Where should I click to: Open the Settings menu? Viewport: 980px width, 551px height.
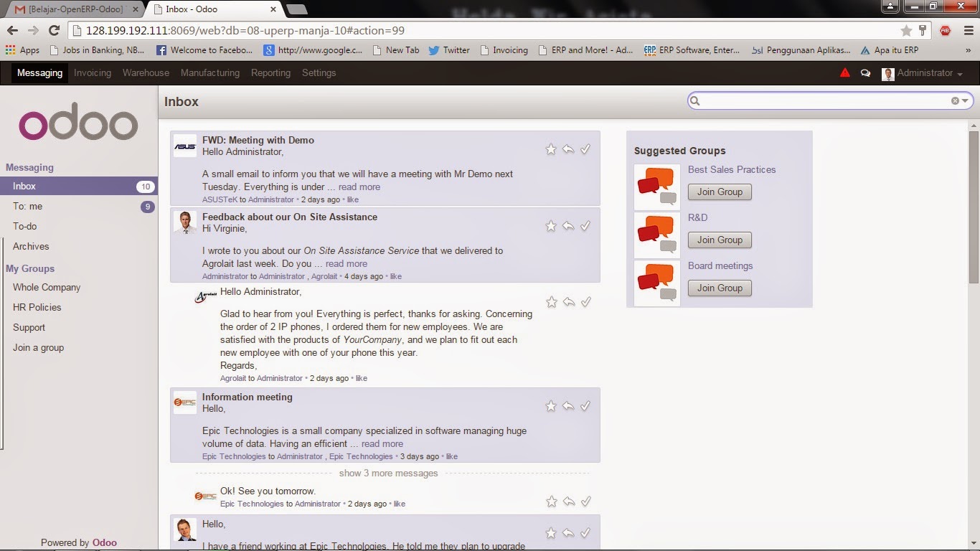pyautogui.click(x=319, y=72)
